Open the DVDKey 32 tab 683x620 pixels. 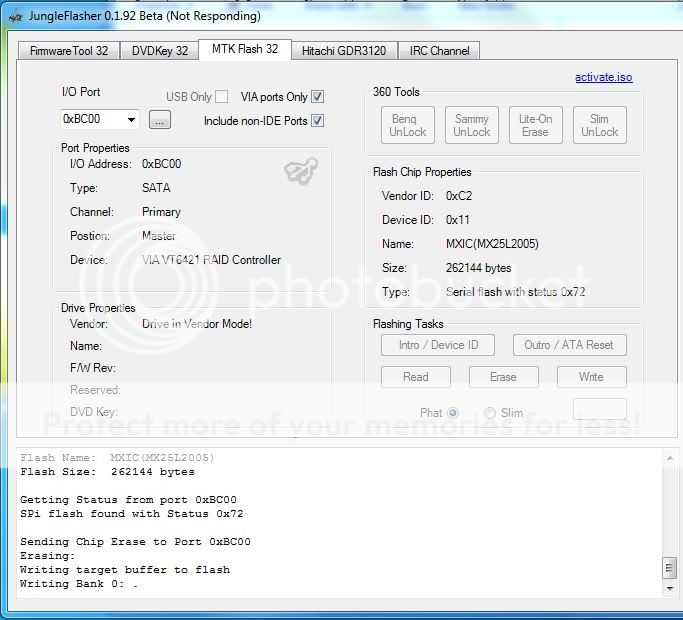click(x=159, y=51)
